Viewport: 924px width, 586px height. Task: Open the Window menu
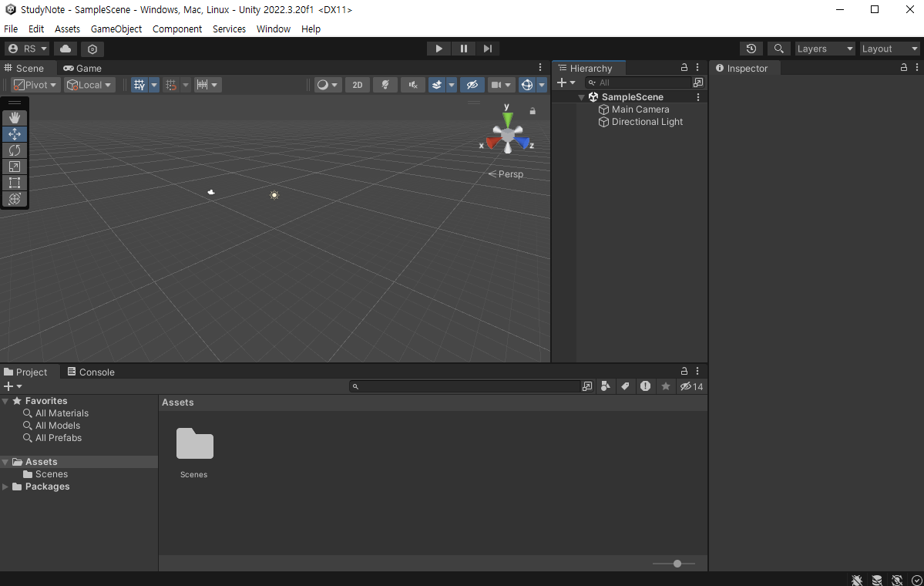[273, 29]
